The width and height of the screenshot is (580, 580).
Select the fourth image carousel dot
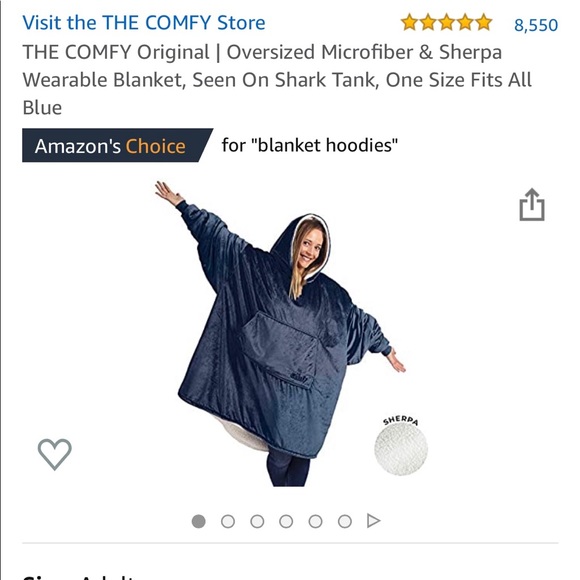pos(286,522)
